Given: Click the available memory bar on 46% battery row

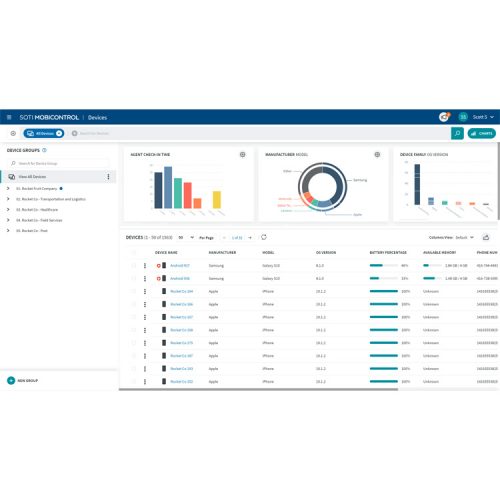Looking at the screenshot, I should [x=432, y=266].
